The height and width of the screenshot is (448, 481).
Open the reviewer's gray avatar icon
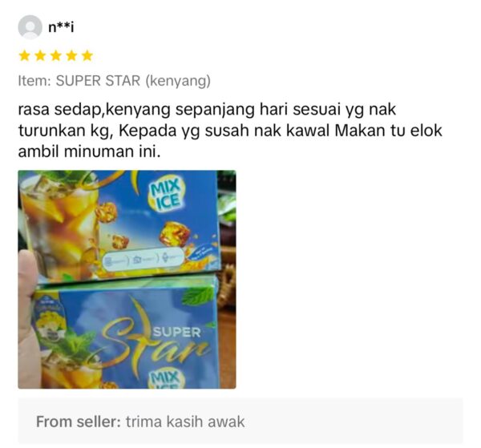pos(30,27)
